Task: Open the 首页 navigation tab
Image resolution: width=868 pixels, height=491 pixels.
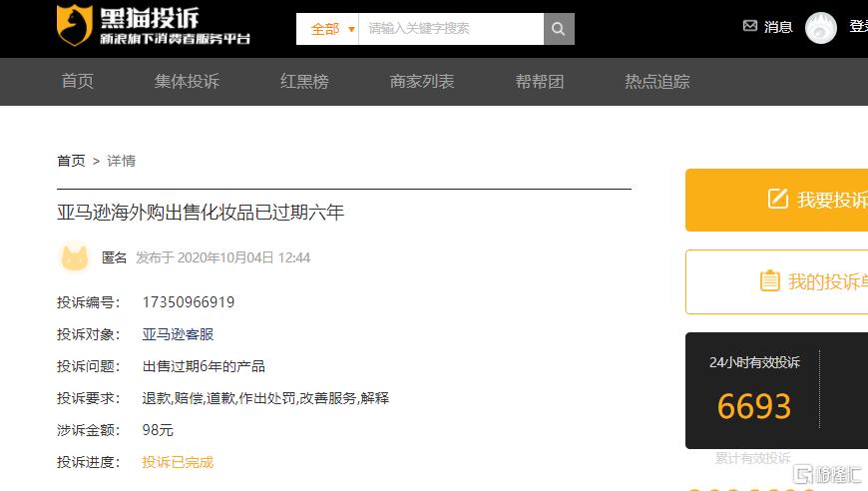Action: 77,82
